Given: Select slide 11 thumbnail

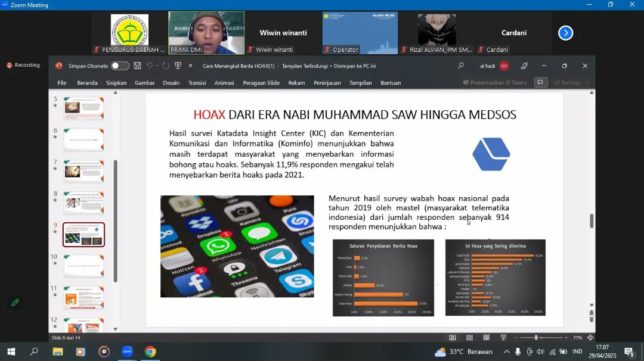Looking at the screenshot, I should click(84, 297).
